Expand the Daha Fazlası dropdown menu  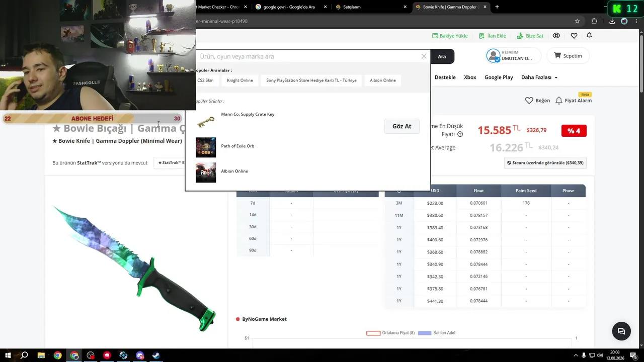click(539, 77)
